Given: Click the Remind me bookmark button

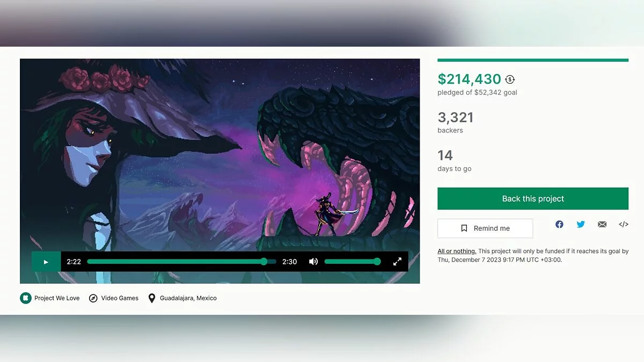Looking at the screenshot, I should click(x=485, y=228).
